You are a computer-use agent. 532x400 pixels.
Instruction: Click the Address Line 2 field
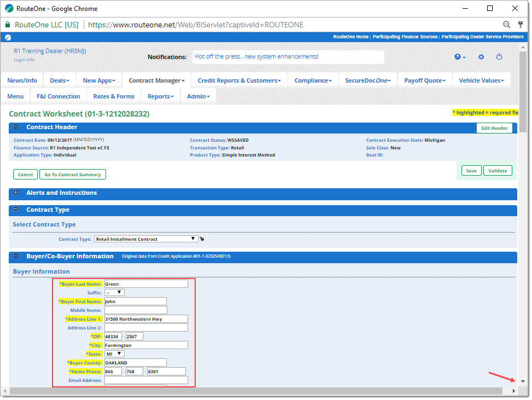coord(146,328)
